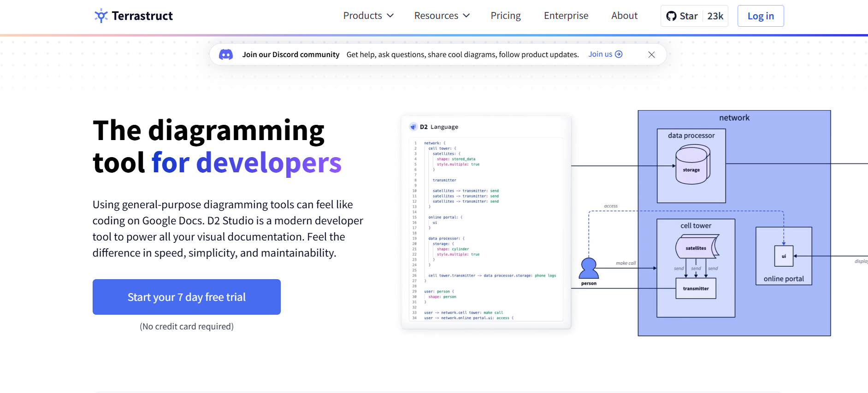Click the 'online portal' label
The width and height of the screenshot is (868, 393).
tap(784, 279)
